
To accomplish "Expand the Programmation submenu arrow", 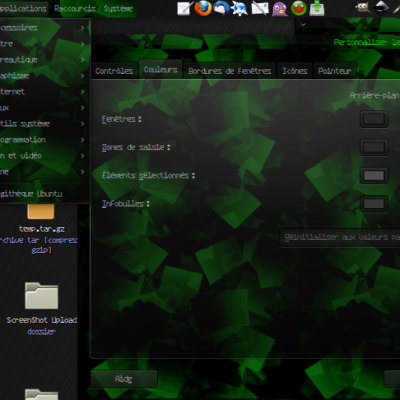I will [x=82, y=140].
